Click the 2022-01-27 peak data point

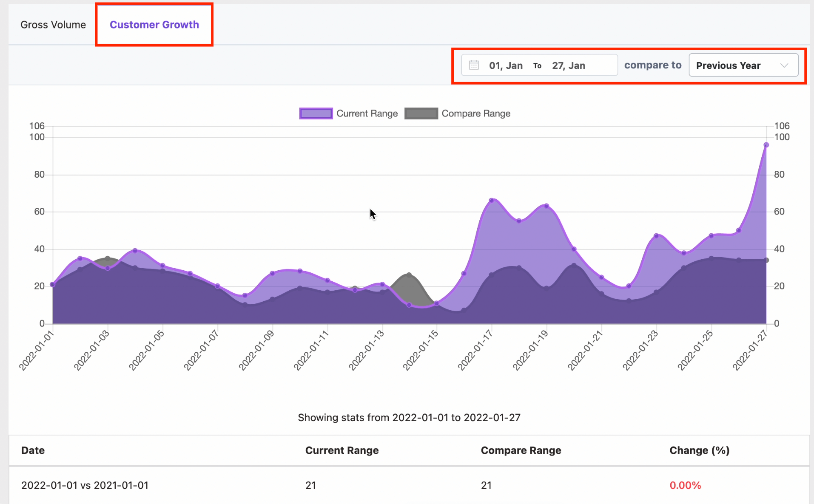point(766,145)
